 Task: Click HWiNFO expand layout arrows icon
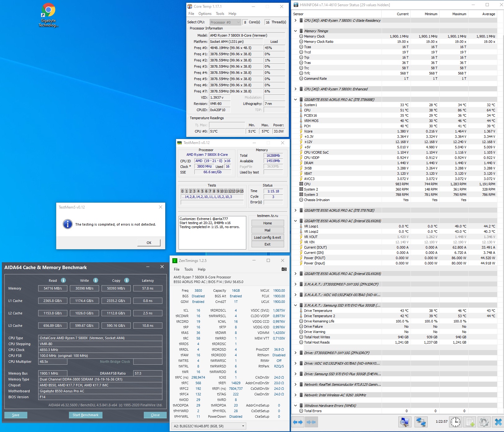point(298,422)
